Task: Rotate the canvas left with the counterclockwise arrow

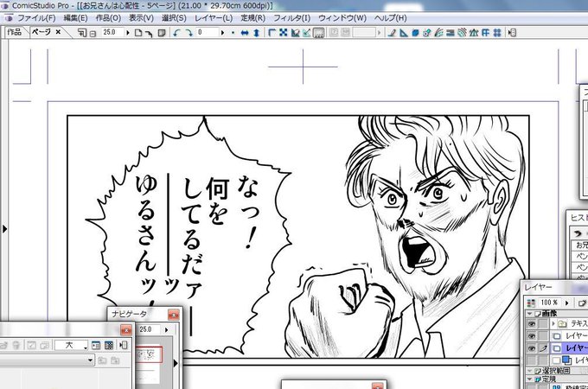Action: click(176, 33)
